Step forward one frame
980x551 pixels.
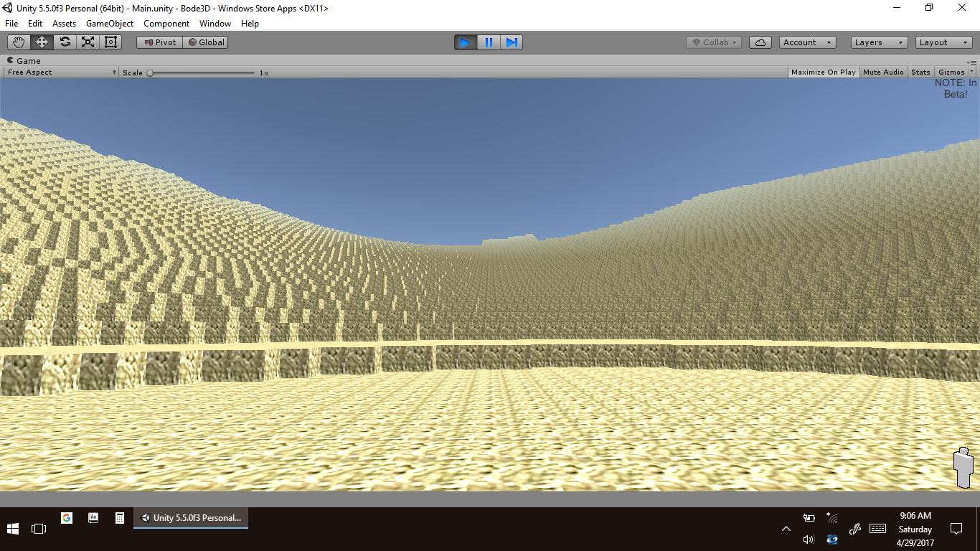click(512, 42)
